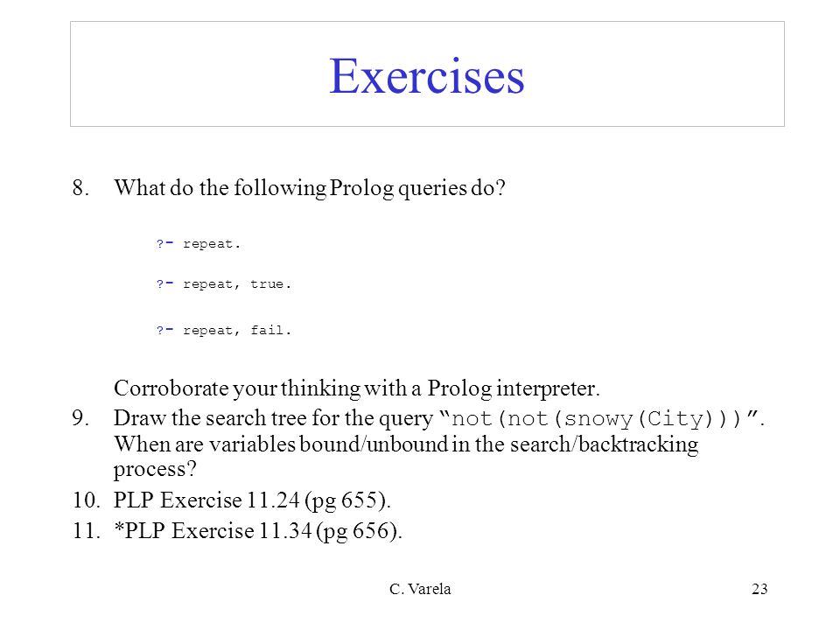
Task: Click the word "process?"
Action: coord(156,470)
